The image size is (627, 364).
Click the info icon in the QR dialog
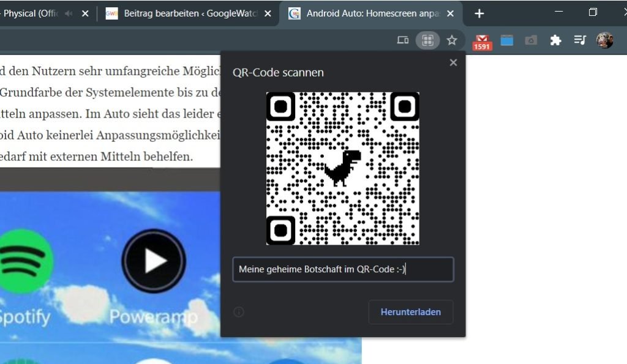239,312
